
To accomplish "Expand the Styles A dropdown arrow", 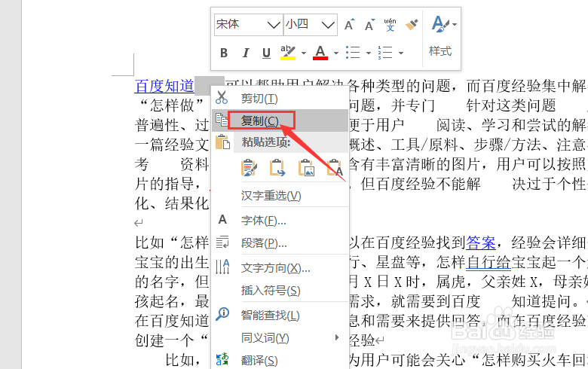I will 455,24.
